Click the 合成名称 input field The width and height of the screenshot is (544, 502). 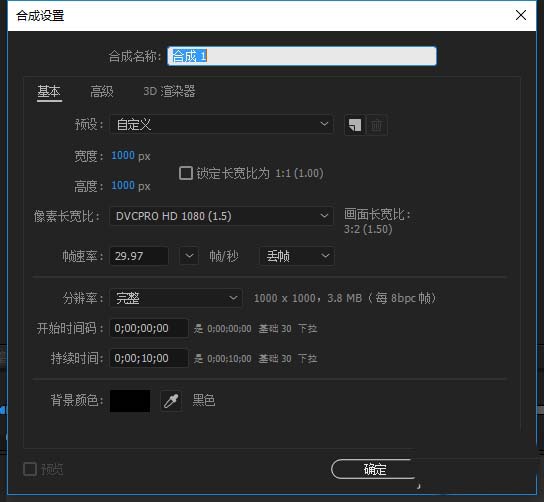coord(301,56)
